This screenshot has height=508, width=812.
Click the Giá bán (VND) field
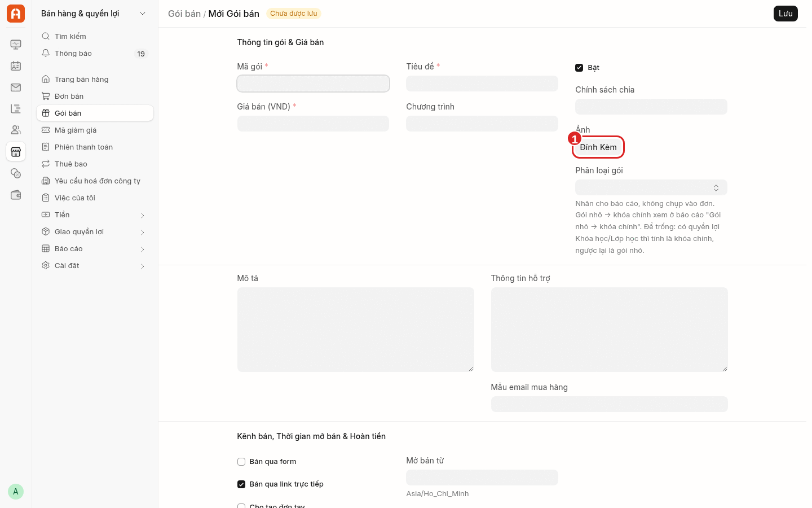click(x=313, y=124)
